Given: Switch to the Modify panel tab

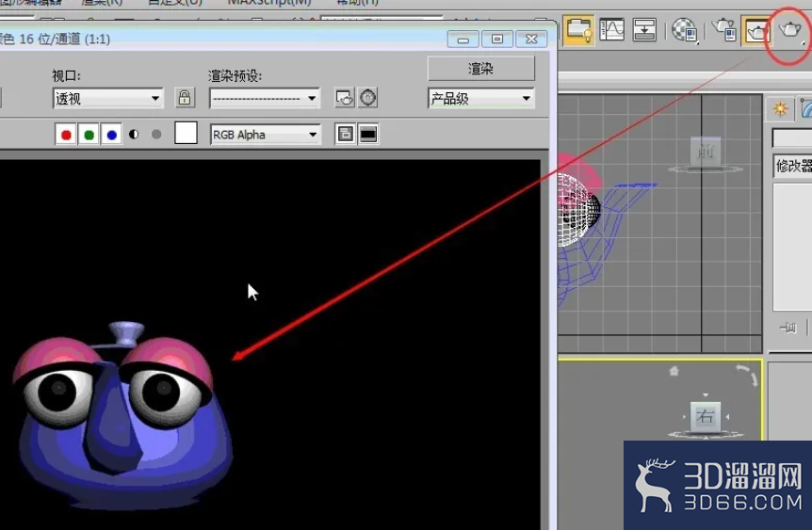Looking at the screenshot, I should point(804,108).
